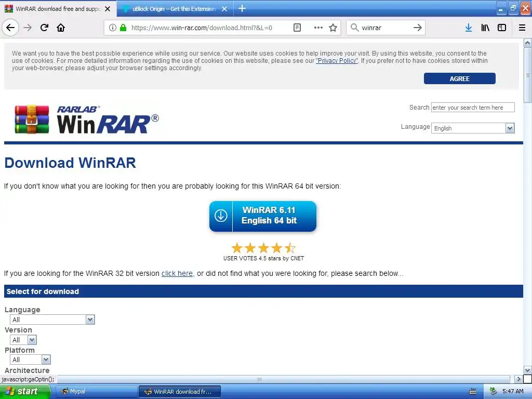Open the library bookmarks icon

pyautogui.click(x=485, y=28)
